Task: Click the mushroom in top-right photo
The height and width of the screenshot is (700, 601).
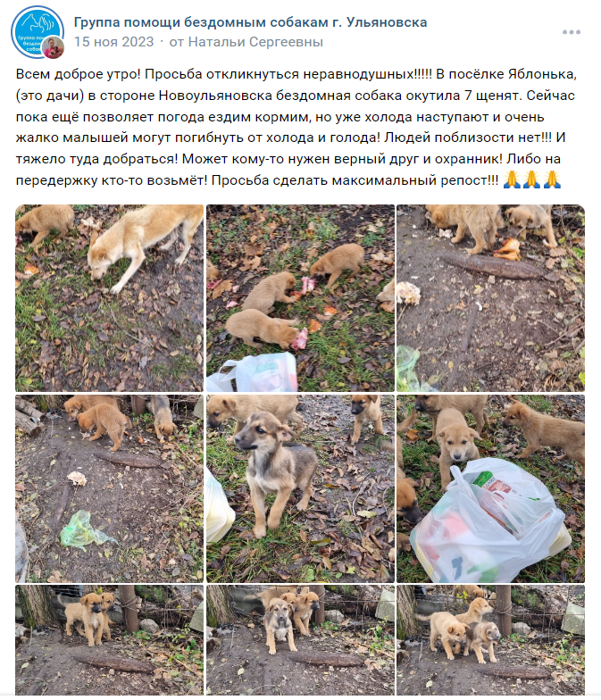Action: [408, 293]
